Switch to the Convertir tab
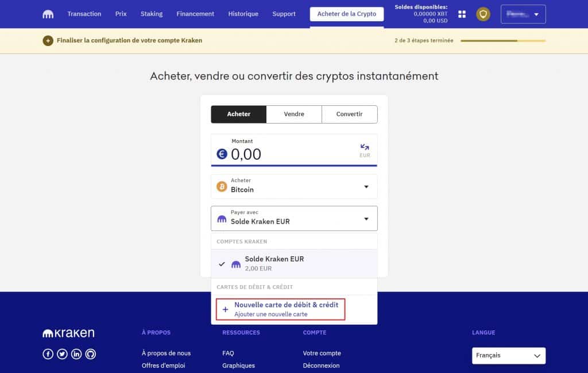 tap(349, 114)
